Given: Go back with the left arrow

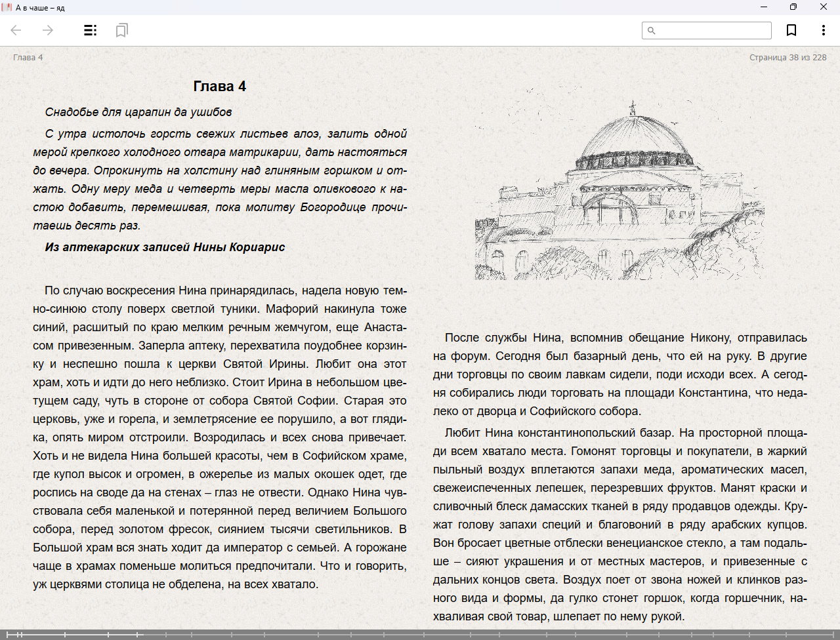Looking at the screenshot, I should click(x=16, y=30).
